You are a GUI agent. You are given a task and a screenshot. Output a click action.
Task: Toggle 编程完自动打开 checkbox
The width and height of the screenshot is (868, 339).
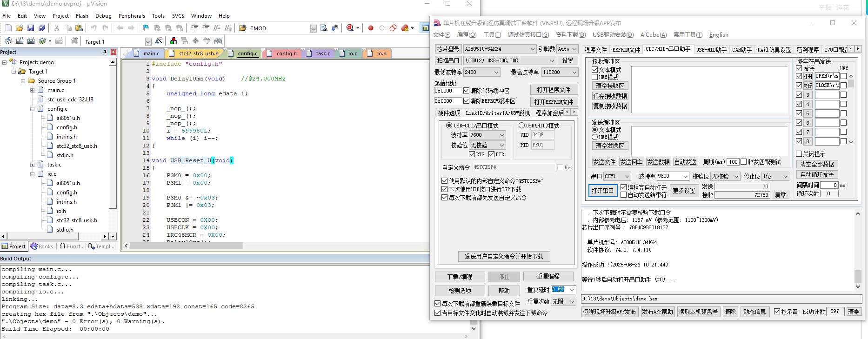click(623, 187)
